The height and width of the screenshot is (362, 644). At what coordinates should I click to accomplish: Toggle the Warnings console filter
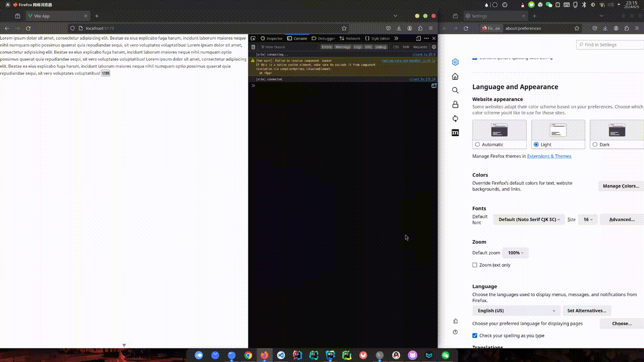pyautogui.click(x=343, y=47)
